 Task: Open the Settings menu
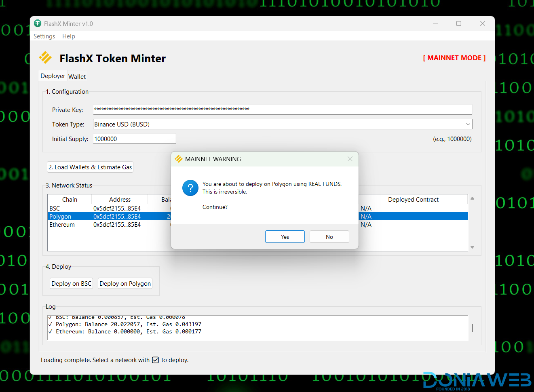[x=44, y=36]
